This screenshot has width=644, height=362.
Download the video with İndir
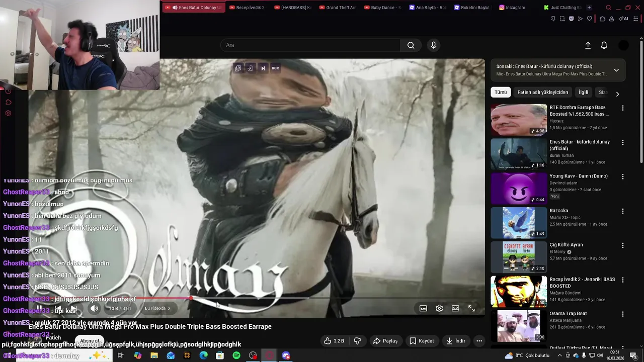point(456,341)
